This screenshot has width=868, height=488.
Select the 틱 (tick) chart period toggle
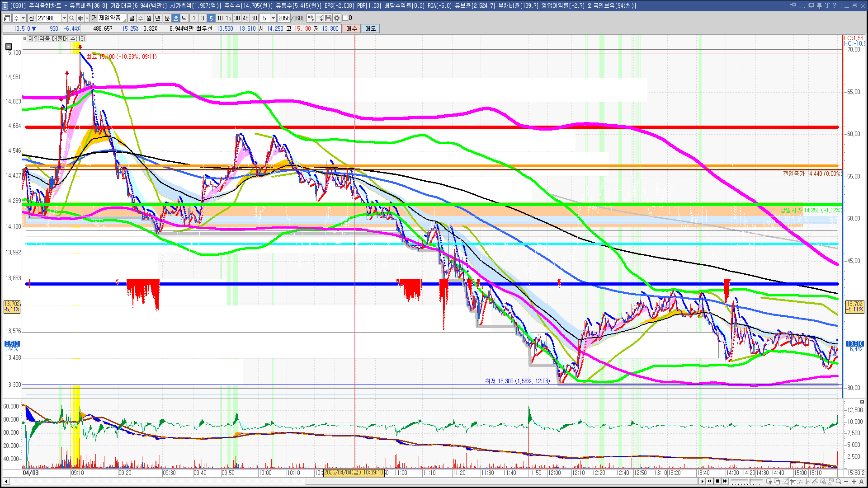[x=184, y=18]
